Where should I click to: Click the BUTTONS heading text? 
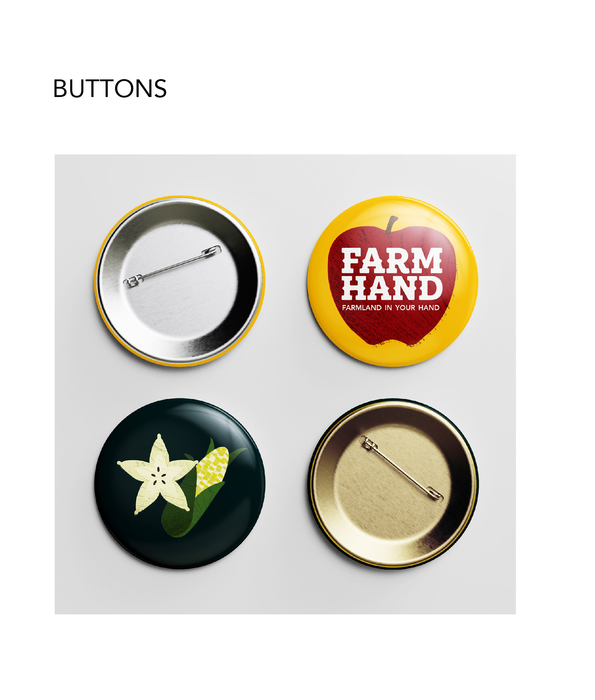coord(110,89)
